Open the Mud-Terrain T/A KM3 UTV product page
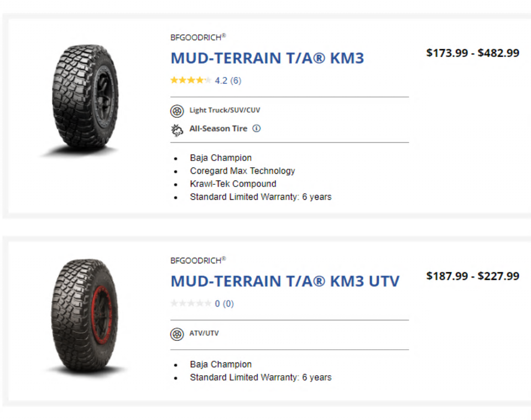 point(284,281)
